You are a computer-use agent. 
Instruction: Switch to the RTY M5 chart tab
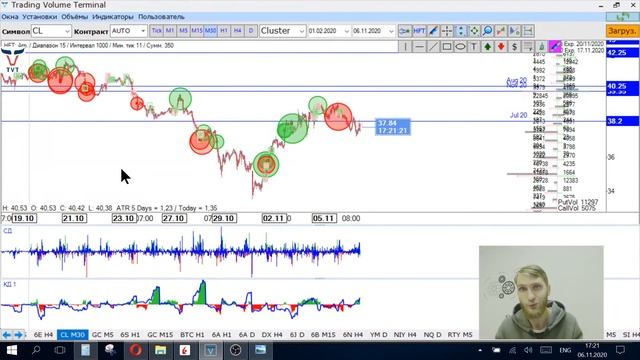click(x=460, y=335)
